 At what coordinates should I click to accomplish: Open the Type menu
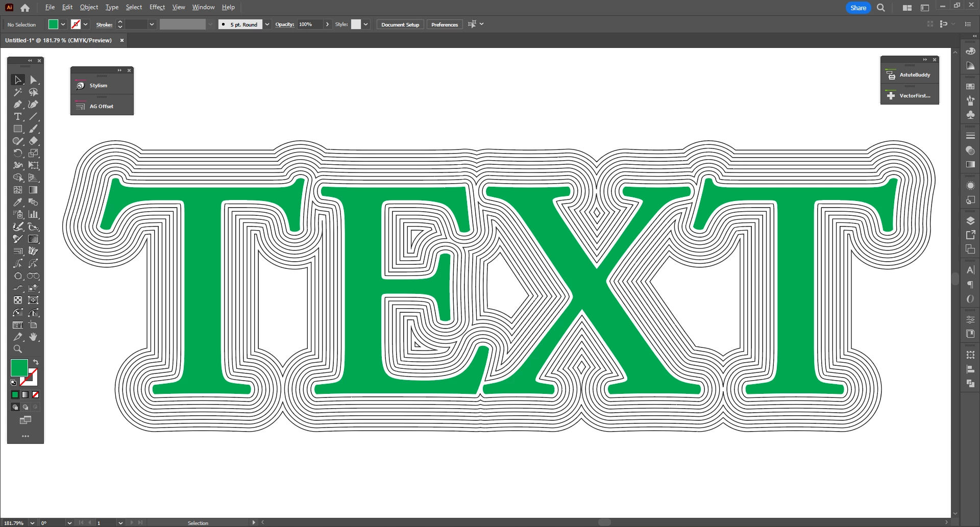point(112,7)
